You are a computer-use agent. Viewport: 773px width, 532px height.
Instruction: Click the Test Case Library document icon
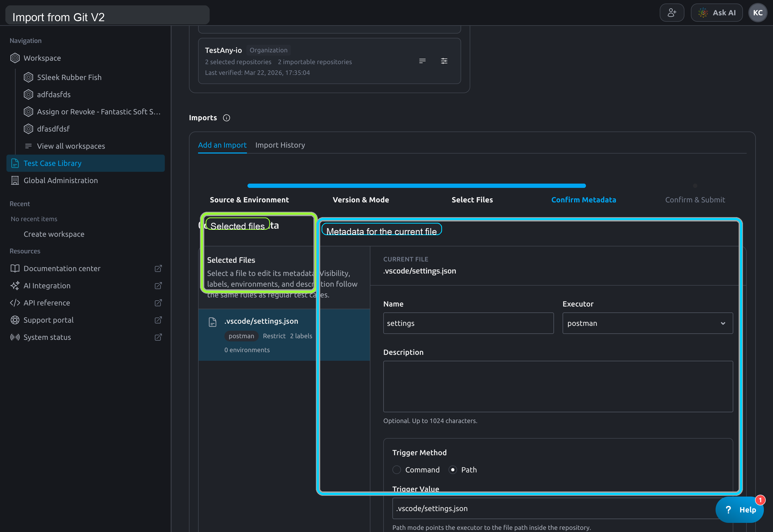[15, 163]
